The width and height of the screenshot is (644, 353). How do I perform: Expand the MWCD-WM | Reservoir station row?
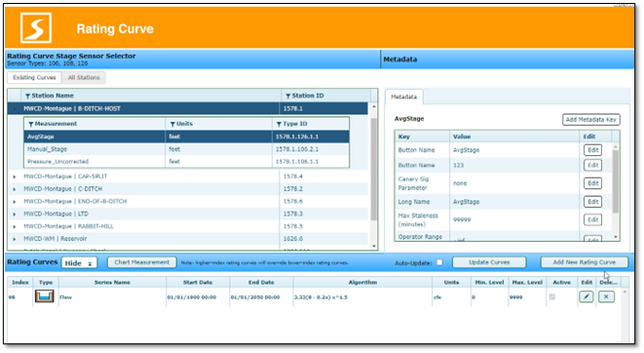(x=15, y=239)
